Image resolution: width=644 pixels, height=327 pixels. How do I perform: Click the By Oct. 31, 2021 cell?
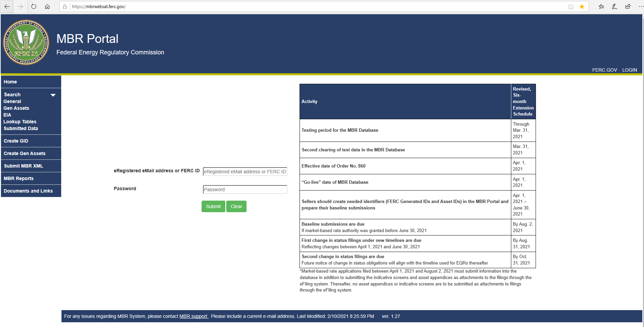[x=523, y=260]
